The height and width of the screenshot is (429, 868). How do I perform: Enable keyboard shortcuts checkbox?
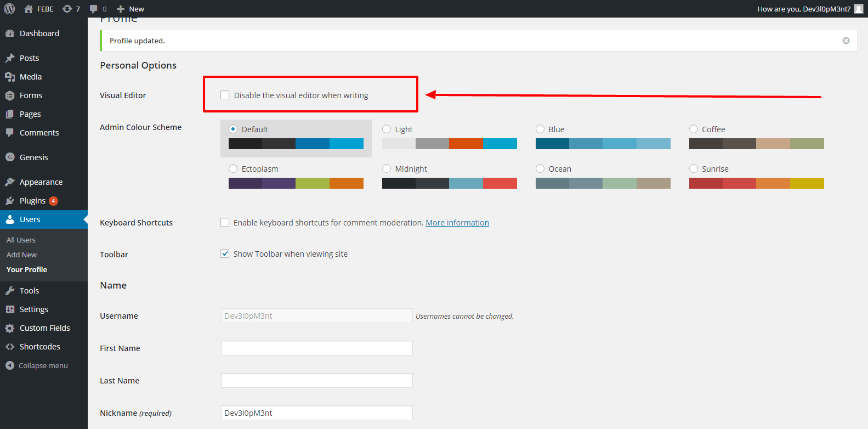point(225,222)
